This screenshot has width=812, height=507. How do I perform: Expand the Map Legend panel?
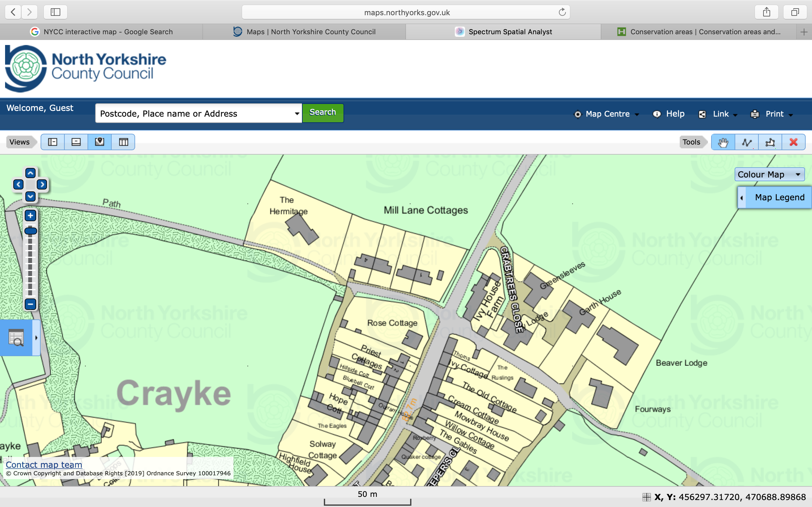click(774, 197)
